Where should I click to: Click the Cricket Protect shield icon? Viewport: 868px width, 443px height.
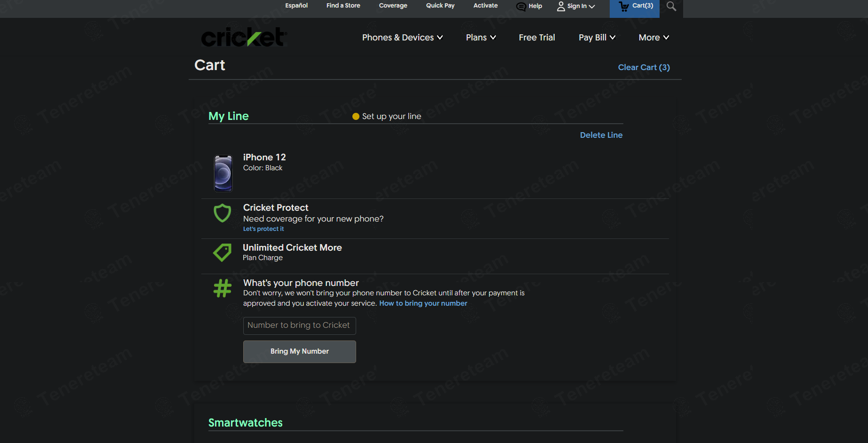tap(223, 213)
